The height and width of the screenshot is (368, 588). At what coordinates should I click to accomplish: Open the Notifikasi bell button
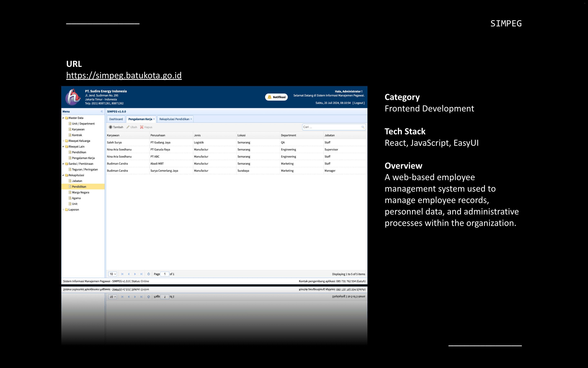[276, 97]
